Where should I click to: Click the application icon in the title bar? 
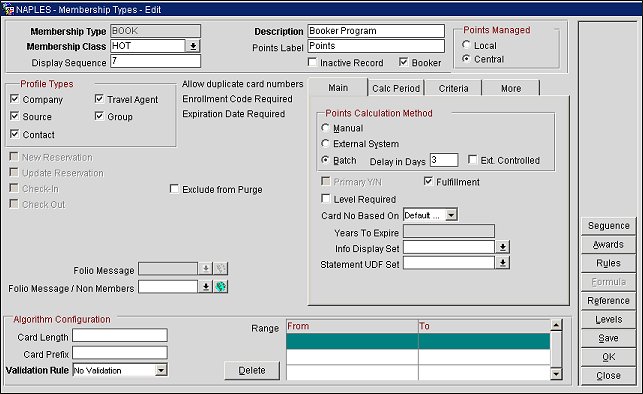8,9
